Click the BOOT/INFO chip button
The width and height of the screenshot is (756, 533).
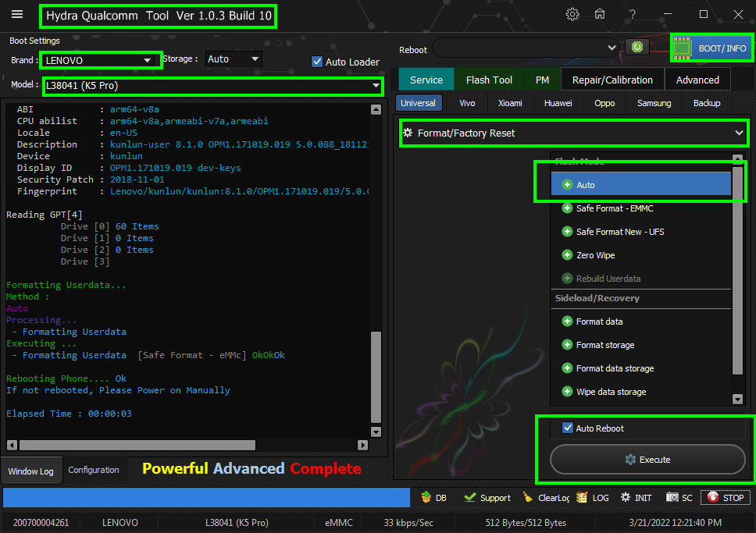(x=711, y=48)
